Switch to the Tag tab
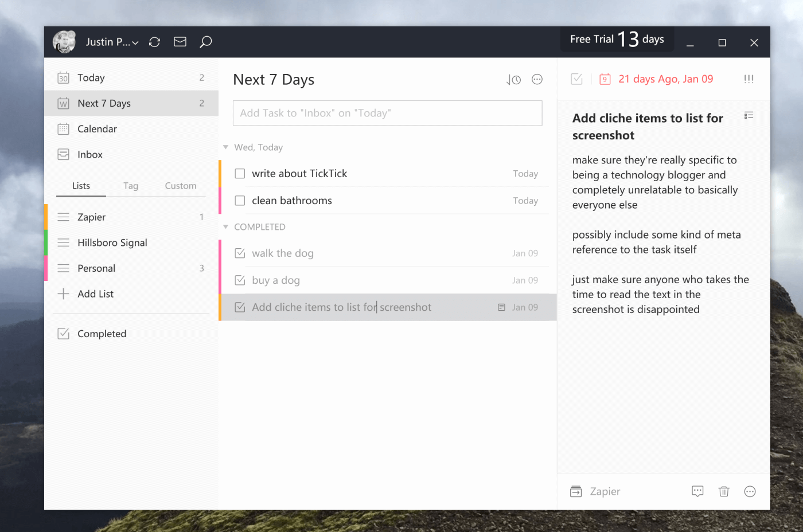 click(x=130, y=185)
